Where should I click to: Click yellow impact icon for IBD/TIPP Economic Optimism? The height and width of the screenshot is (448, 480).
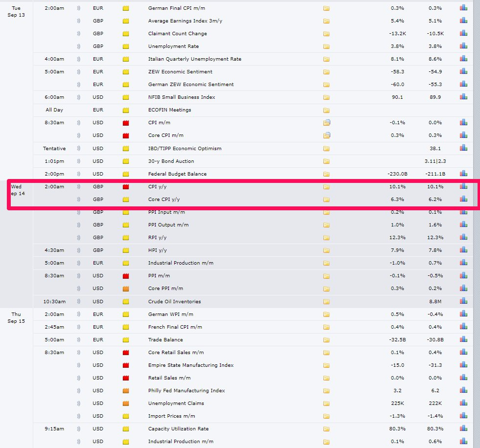tap(126, 149)
